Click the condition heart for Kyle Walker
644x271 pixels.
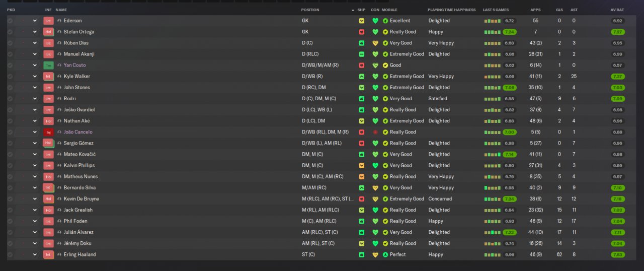click(375, 76)
